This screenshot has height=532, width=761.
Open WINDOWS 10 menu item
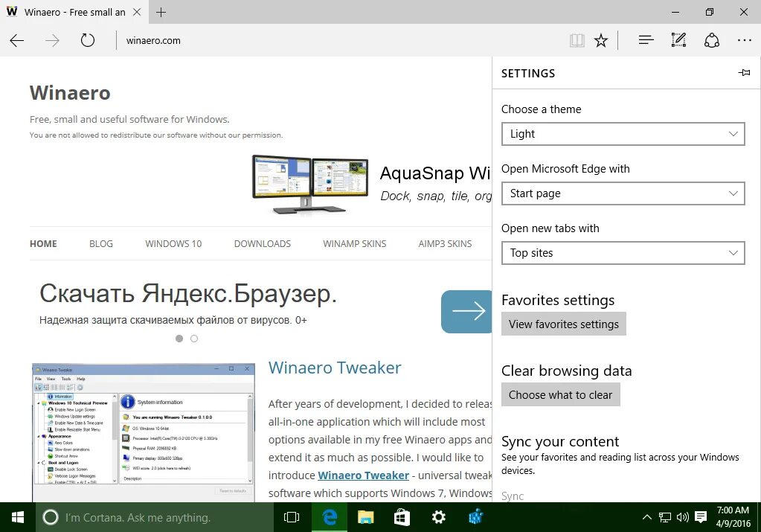coord(173,243)
